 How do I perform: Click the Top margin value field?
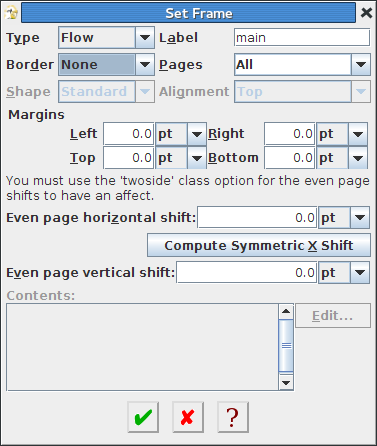pyautogui.click(x=129, y=158)
